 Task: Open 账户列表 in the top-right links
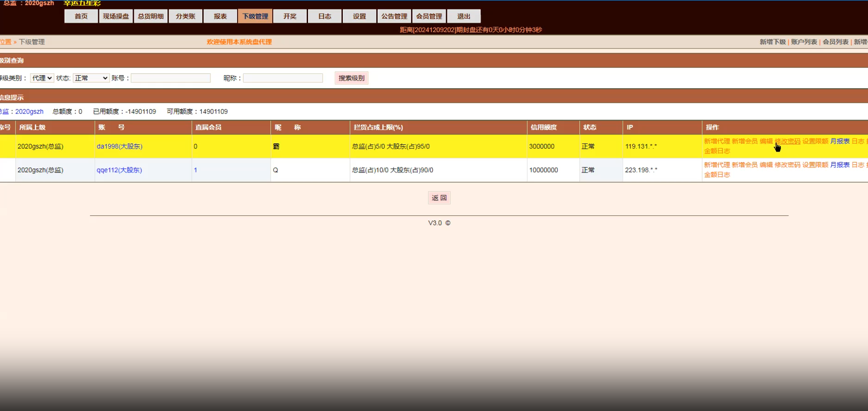804,42
